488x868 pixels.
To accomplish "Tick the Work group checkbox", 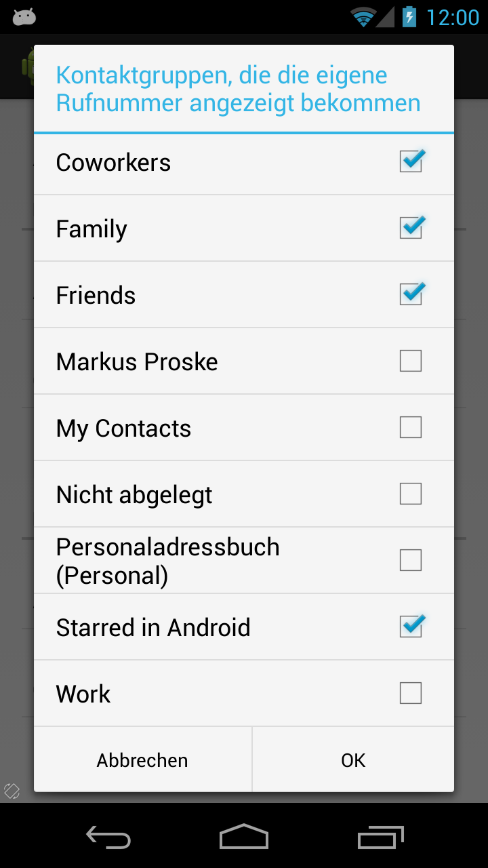I will pyautogui.click(x=411, y=693).
